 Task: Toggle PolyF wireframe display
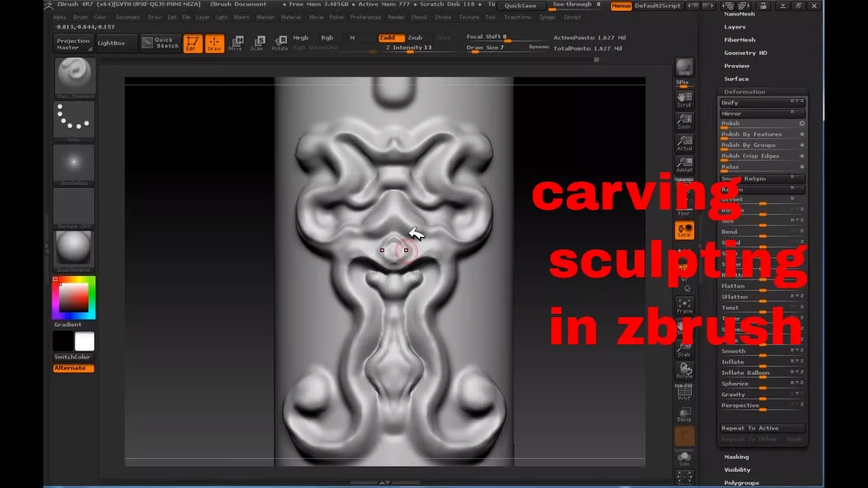[684, 392]
